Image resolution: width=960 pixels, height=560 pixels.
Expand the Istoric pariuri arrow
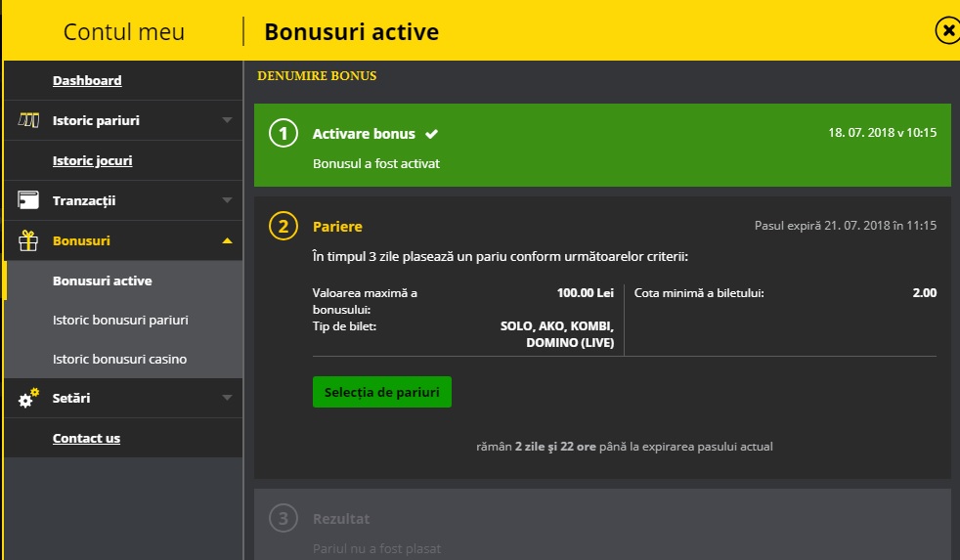click(x=227, y=120)
